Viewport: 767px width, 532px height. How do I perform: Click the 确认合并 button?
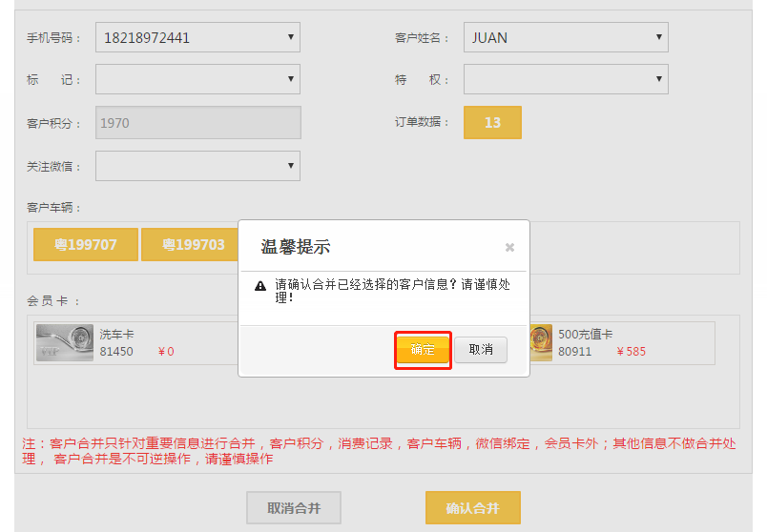coord(472,508)
